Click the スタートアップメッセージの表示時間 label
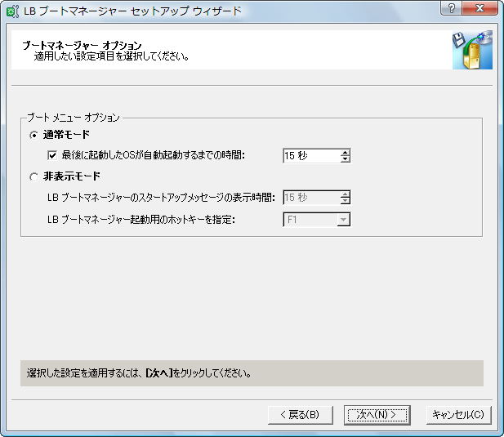 (x=161, y=198)
